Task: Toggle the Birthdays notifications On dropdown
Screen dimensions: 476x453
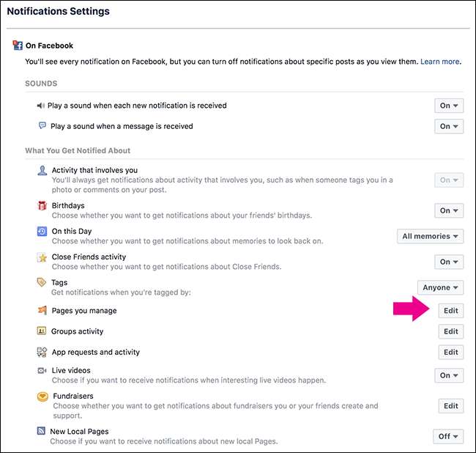Action: [449, 210]
